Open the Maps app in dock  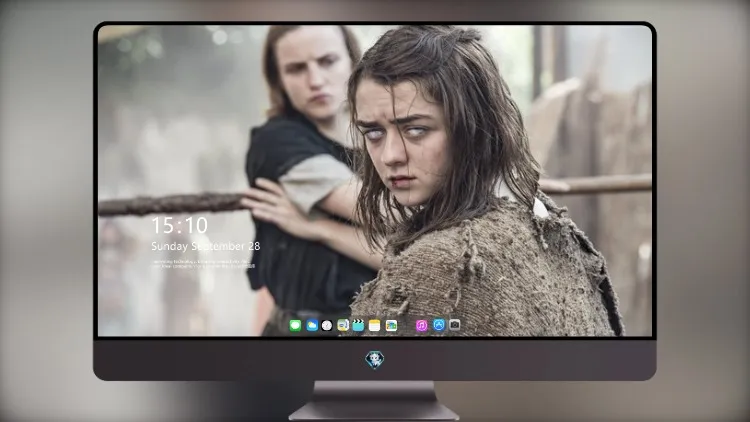(343, 325)
